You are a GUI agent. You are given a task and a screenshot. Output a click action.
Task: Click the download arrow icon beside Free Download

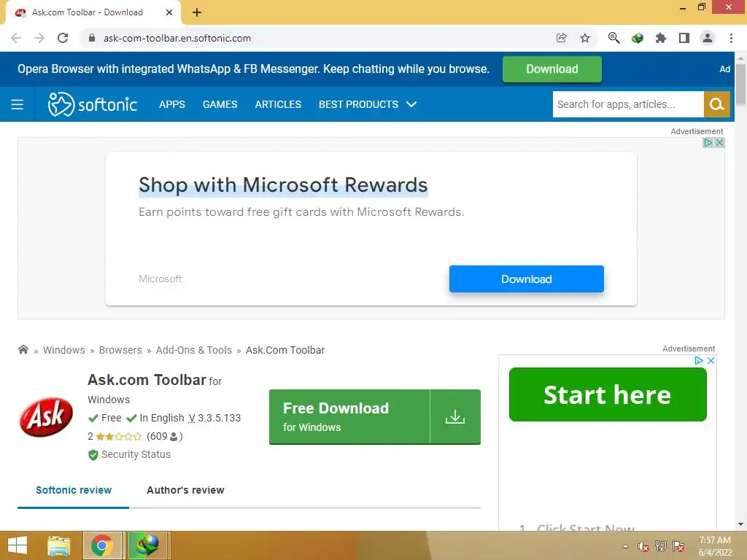click(x=455, y=416)
